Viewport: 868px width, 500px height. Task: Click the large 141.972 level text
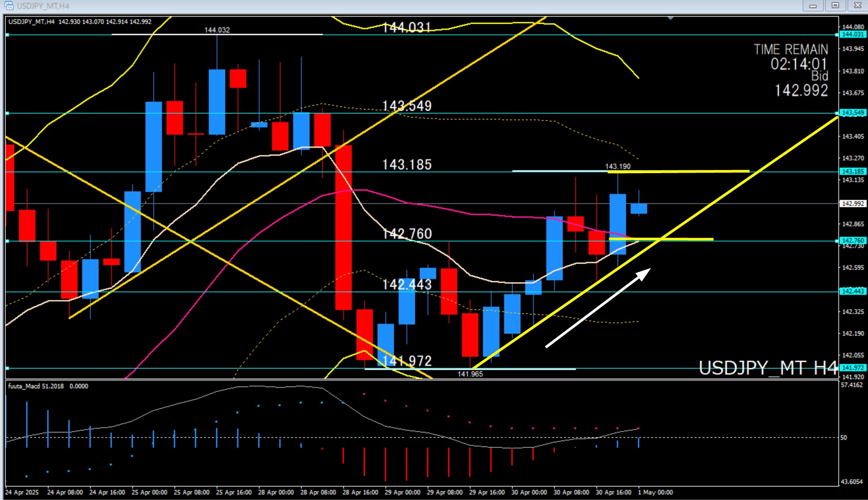point(407,361)
